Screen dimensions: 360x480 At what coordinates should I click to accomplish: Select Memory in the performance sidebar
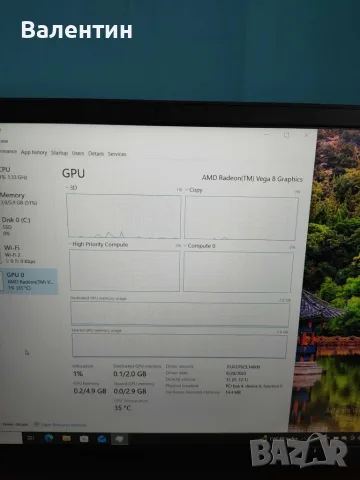28,199
